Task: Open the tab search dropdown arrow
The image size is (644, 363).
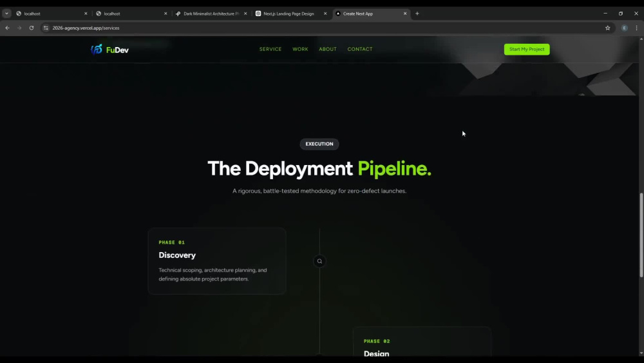Action: coord(6,14)
